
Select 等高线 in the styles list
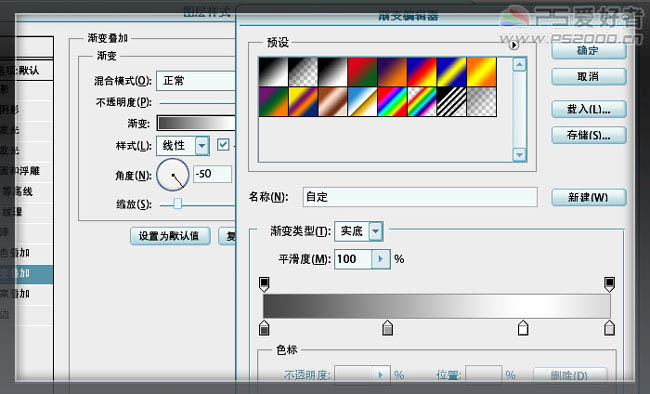click(17, 191)
